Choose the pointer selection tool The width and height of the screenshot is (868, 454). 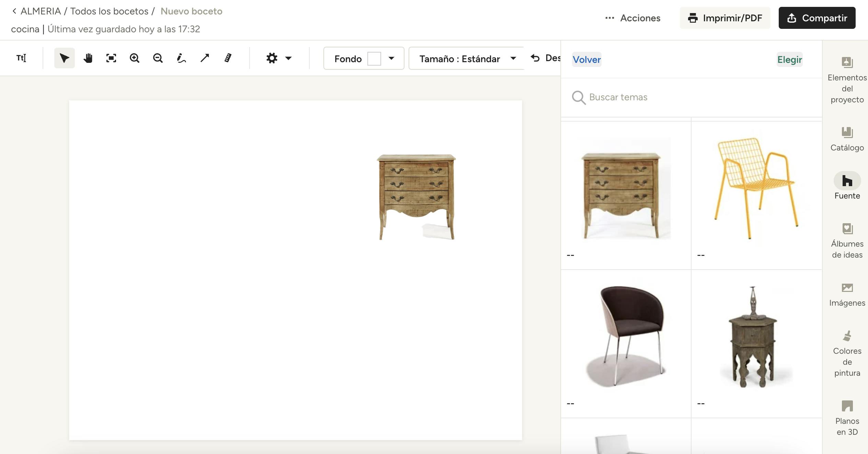tap(65, 58)
